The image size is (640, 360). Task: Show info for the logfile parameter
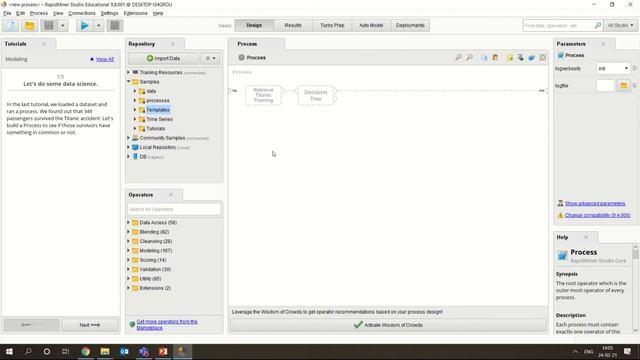634,85
